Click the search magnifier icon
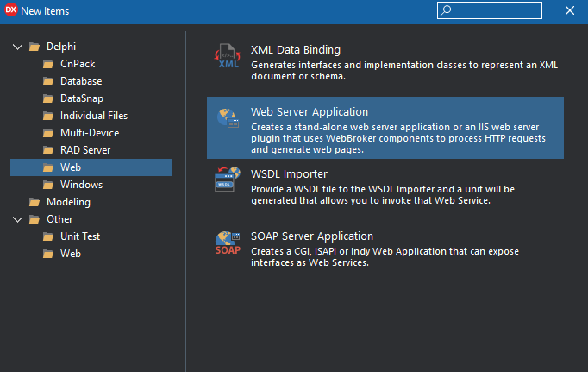 tap(445, 10)
